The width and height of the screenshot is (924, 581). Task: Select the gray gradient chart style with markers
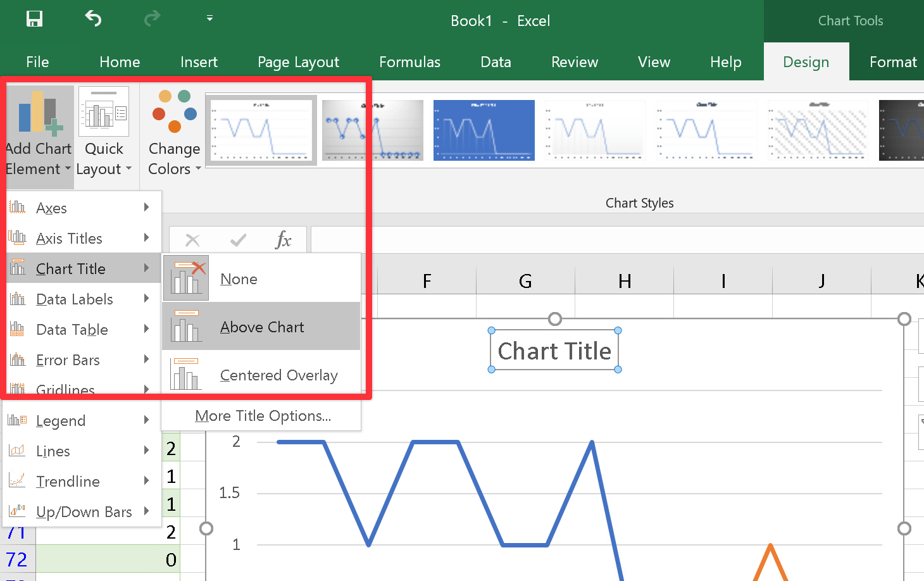373,130
